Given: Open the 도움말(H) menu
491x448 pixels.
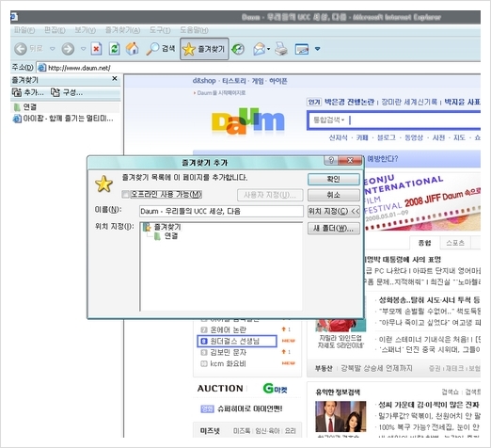Looking at the screenshot, I should click(194, 30).
